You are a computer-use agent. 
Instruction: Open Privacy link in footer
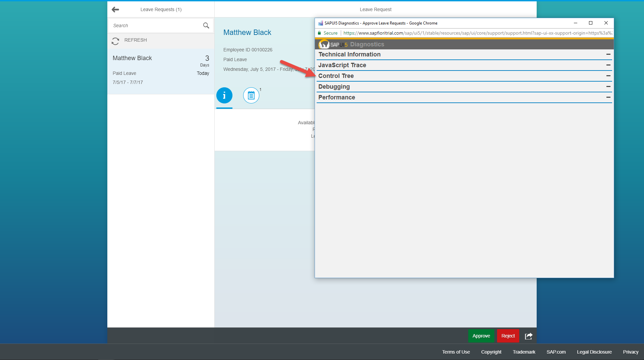click(x=631, y=352)
